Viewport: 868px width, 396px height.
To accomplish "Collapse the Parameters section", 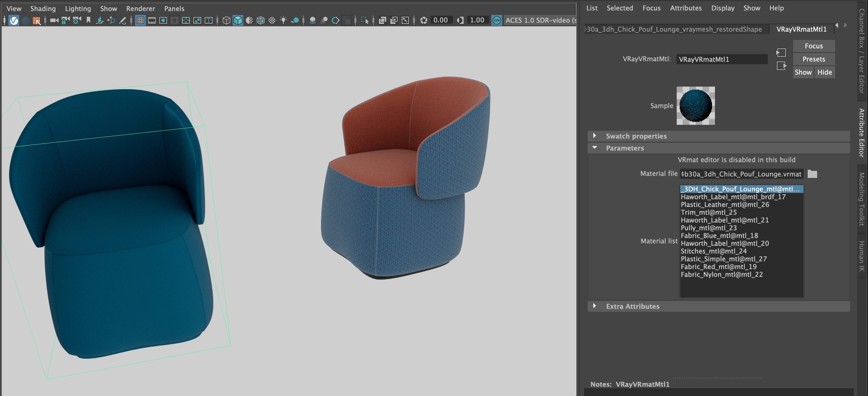I will click(x=718, y=148).
